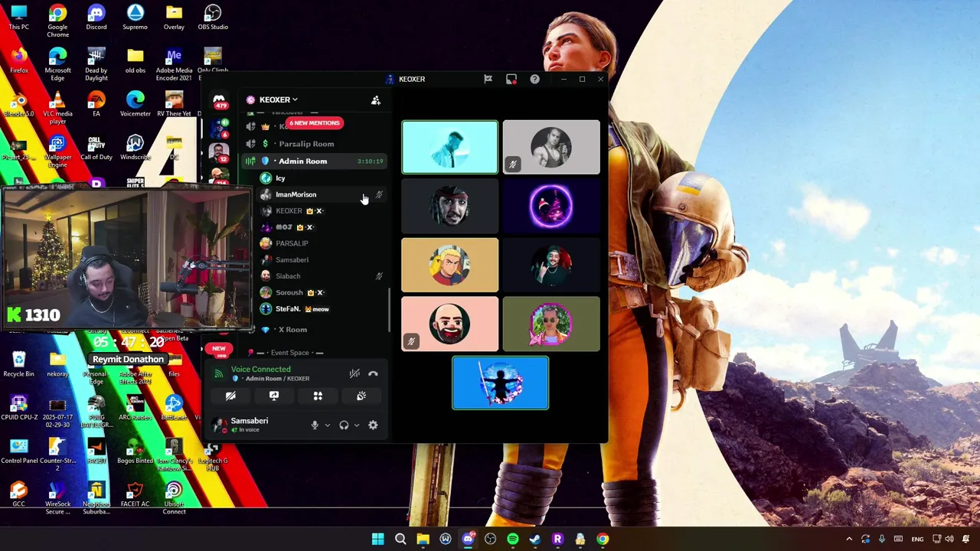Expand headphones output options arrow

pos(356,425)
